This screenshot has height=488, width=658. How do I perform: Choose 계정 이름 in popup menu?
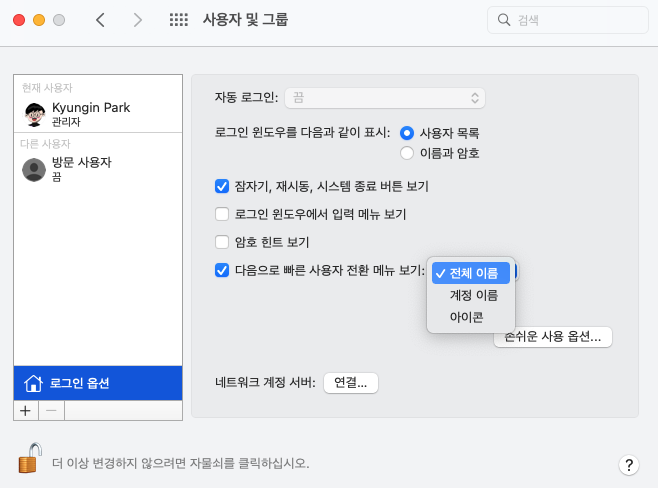[471, 295]
